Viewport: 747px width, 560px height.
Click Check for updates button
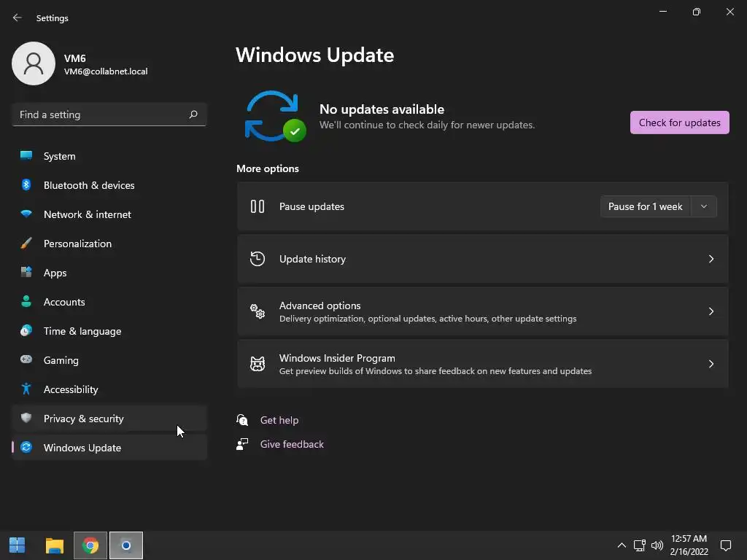pos(679,122)
